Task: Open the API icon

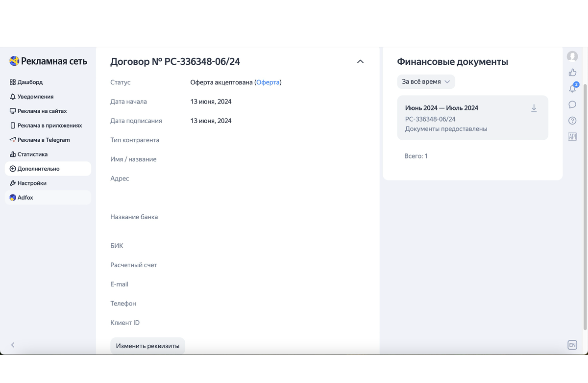Action: pos(572,136)
